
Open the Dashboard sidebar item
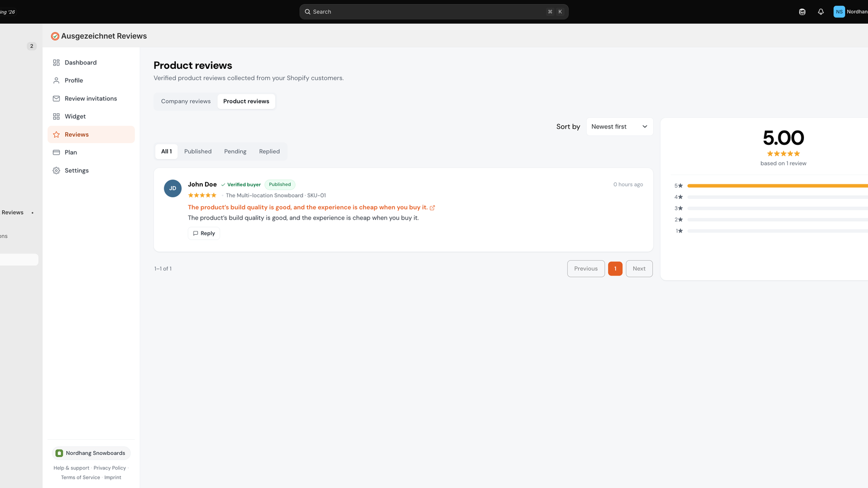point(91,62)
